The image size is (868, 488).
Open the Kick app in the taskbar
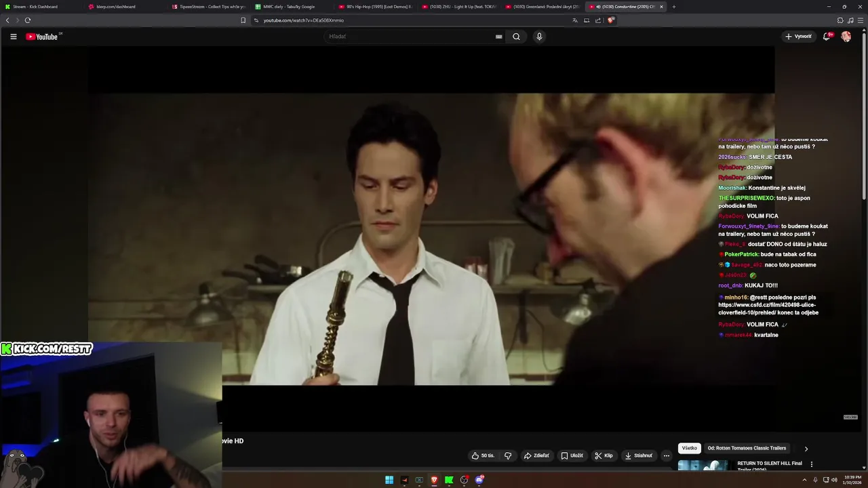tap(449, 480)
